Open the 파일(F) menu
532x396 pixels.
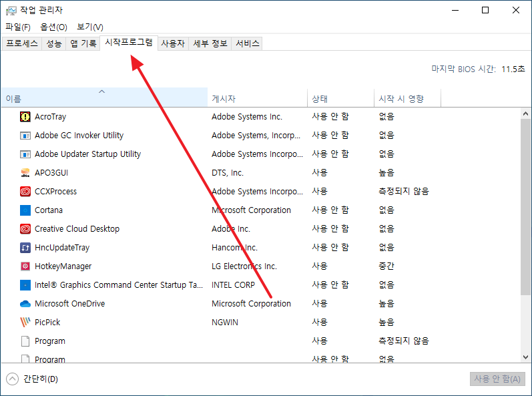pos(18,27)
